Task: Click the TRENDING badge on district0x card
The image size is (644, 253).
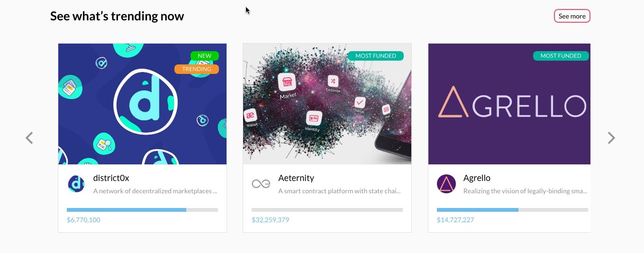Action: click(197, 69)
